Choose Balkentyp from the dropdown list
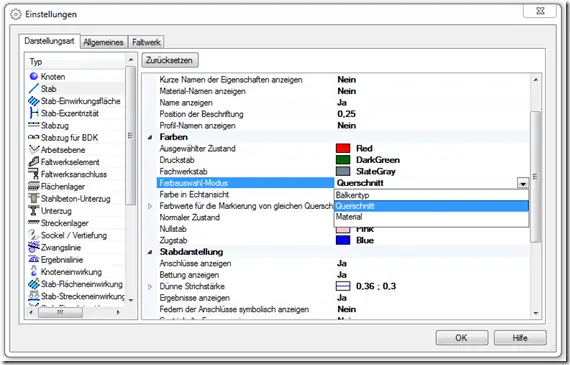 pos(431,195)
